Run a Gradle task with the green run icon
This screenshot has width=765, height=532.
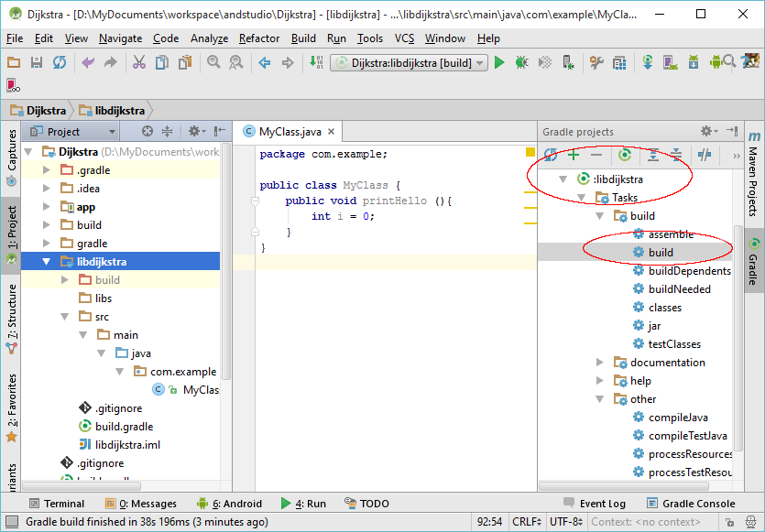(626, 156)
